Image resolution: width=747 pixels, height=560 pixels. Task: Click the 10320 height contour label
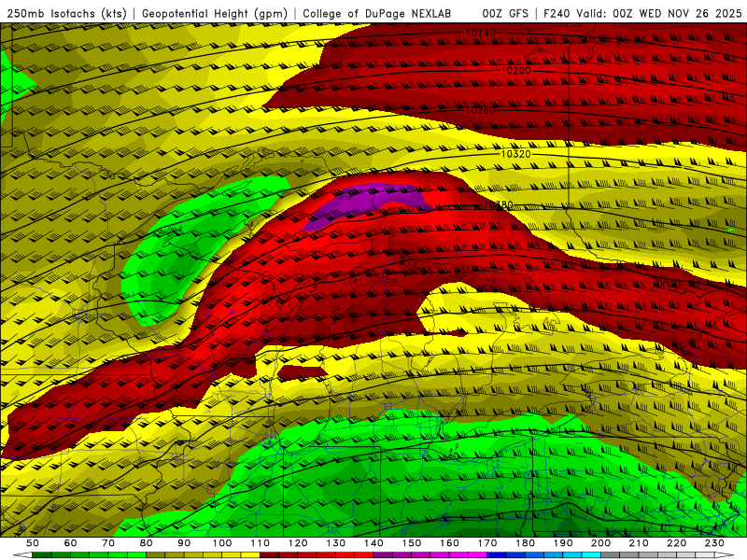516,154
